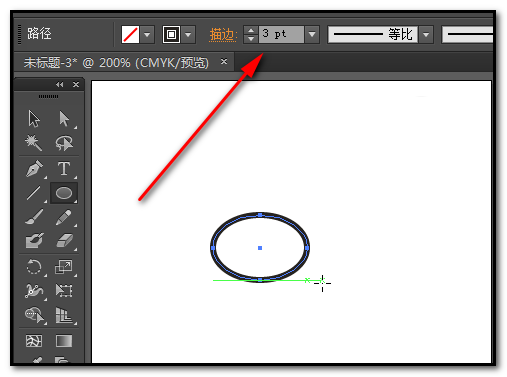Open the 等比 width profile dropdown
Image resolution: width=507 pixels, height=377 pixels.
pos(426,34)
